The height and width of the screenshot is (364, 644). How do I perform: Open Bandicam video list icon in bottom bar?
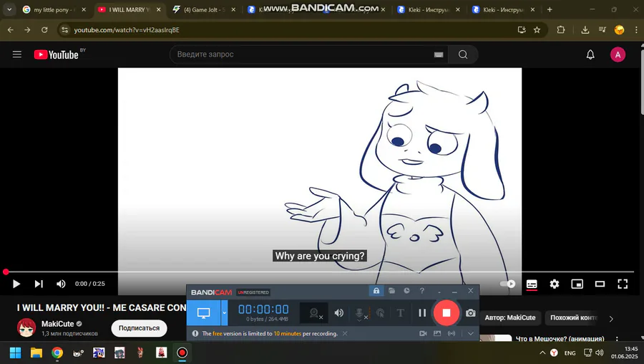[x=423, y=333]
